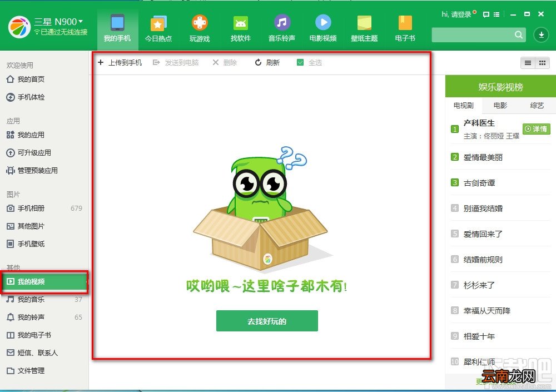The height and width of the screenshot is (392, 556).
Task: Open 幸福从天而降 in the ranking list
Action: coord(487,310)
